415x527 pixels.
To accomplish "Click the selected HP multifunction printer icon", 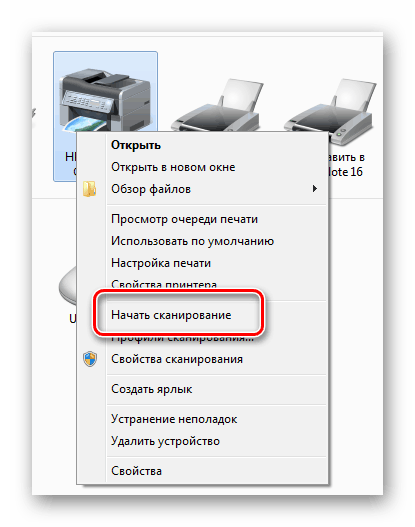I will (105, 100).
